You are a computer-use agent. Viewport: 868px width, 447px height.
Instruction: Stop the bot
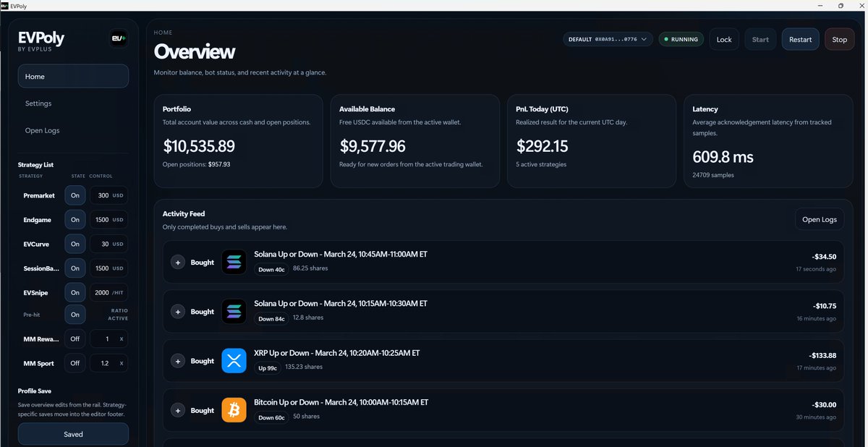pyautogui.click(x=839, y=39)
